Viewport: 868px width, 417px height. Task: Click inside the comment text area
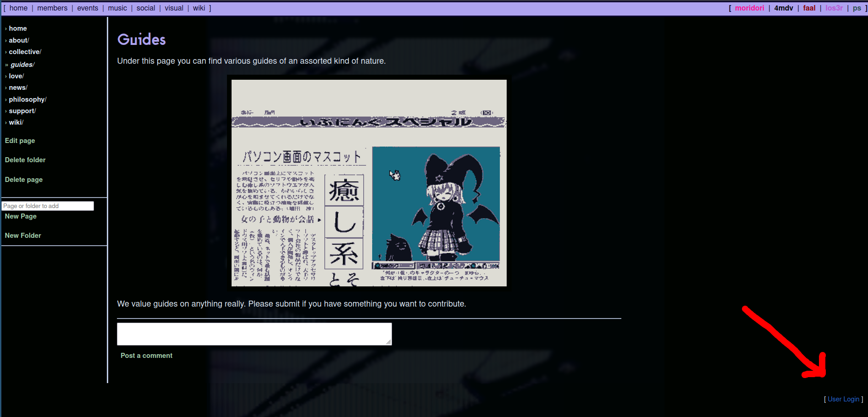tap(254, 334)
